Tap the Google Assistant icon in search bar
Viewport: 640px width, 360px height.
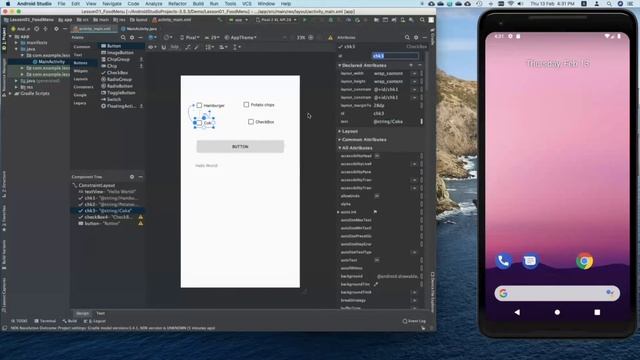(610, 293)
